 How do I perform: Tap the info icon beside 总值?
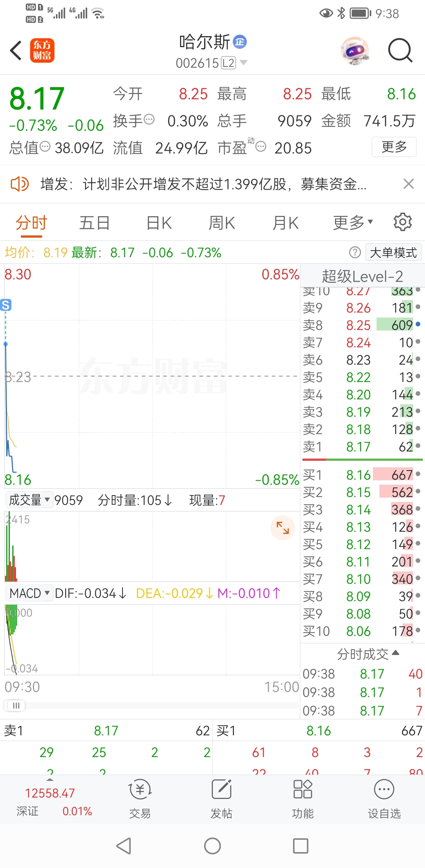click(45, 146)
